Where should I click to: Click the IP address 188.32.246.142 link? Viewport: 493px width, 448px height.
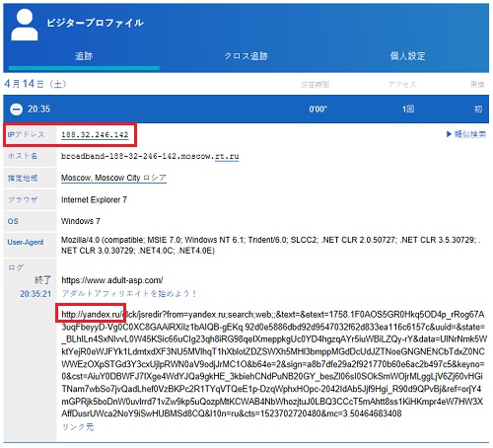95,134
